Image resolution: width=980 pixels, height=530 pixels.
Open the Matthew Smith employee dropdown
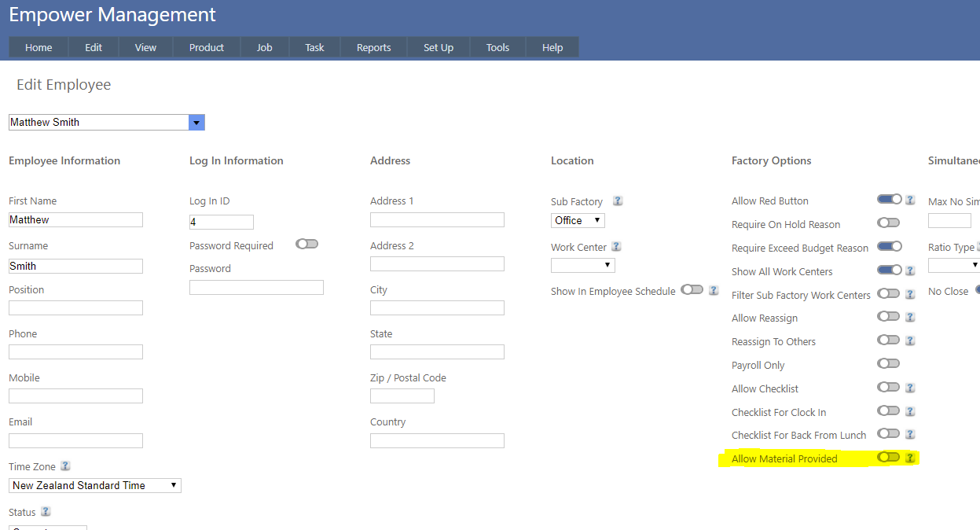tap(196, 123)
